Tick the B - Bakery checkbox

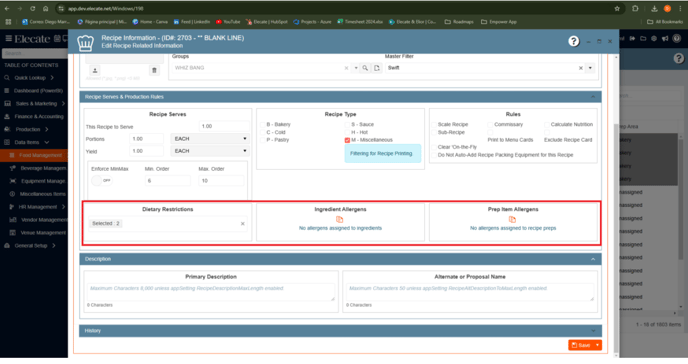point(262,125)
